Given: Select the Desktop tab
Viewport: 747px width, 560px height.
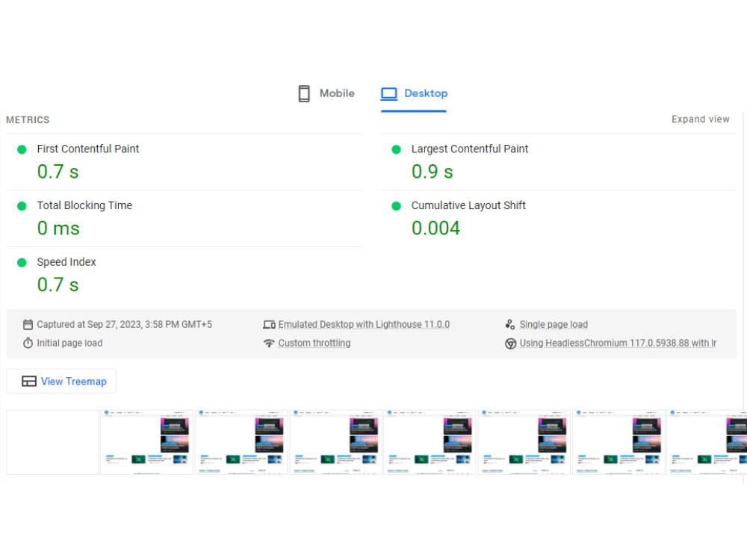Looking at the screenshot, I should click(414, 93).
